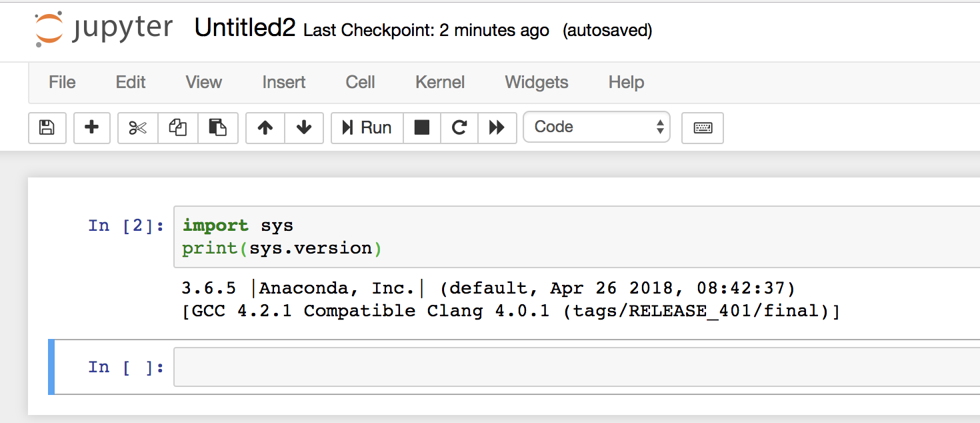Screen dimensions: 980x423
Task: Copy selected cells icon
Action: point(178,127)
